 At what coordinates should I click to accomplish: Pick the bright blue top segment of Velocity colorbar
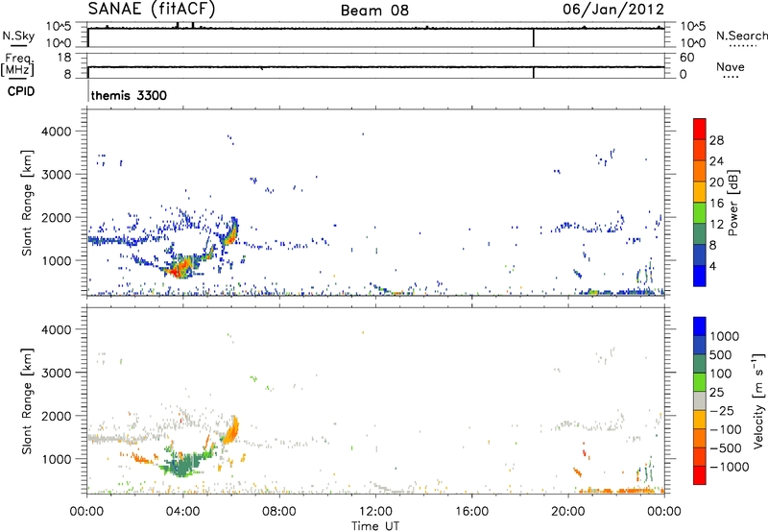coord(700,326)
